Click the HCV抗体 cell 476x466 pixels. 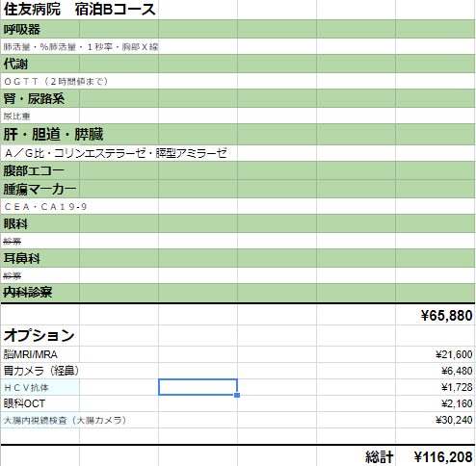click(x=40, y=387)
